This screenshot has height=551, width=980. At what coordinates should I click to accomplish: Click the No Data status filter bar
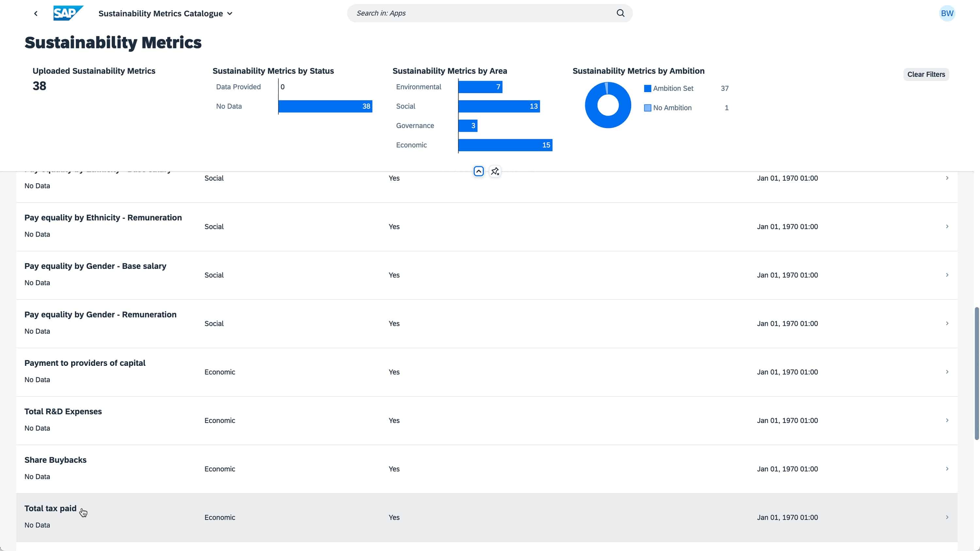tap(324, 105)
